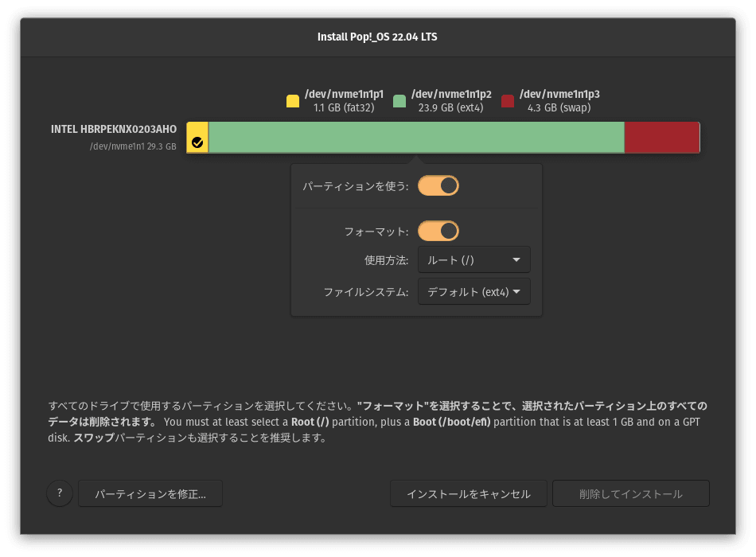Click the checkmark icon on the yellow partition
The width and height of the screenshot is (756, 557).
coord(197,142)
